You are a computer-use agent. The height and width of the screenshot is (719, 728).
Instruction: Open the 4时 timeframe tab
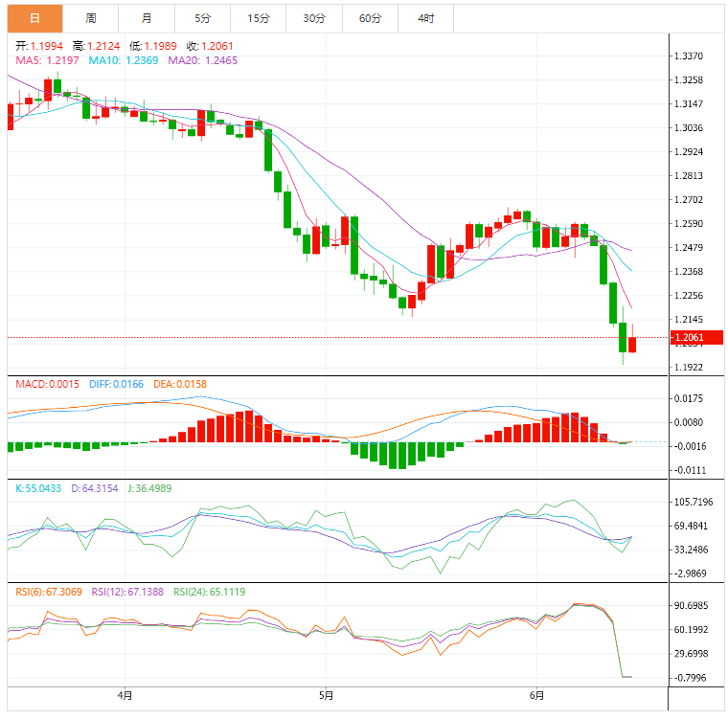tap(425, 18)
